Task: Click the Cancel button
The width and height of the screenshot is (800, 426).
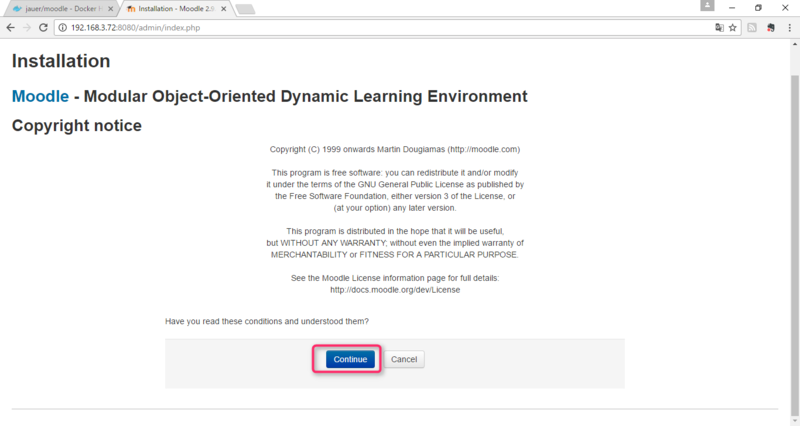Action: coord(404,359)
